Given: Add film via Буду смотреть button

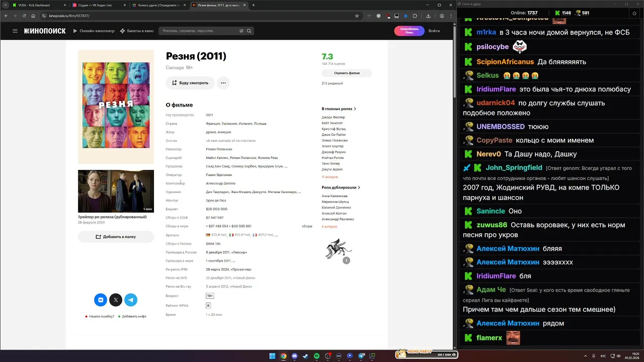Looking at the screenshot, I should tap(190, 83).
